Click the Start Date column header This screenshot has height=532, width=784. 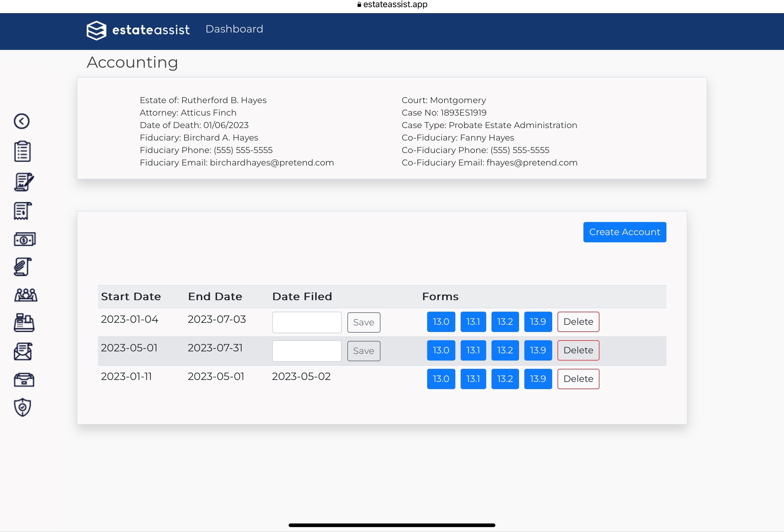[x=131, y=297]
